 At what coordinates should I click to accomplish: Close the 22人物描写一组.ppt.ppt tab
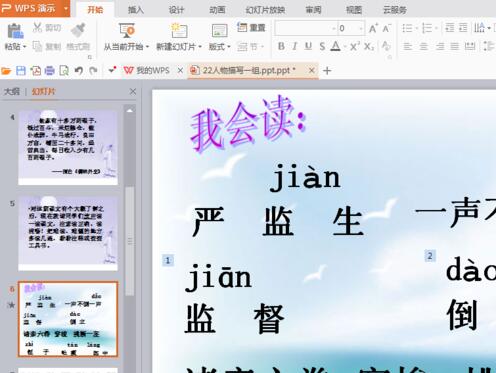[x=312, y=70]
